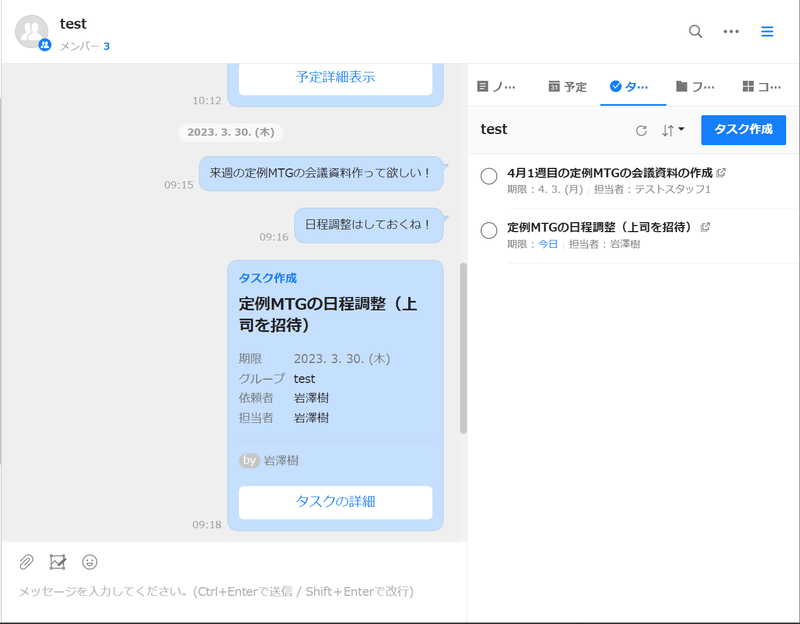Click the タスク作成 button
Screen dimensions: 800x624
coord(742,130)
